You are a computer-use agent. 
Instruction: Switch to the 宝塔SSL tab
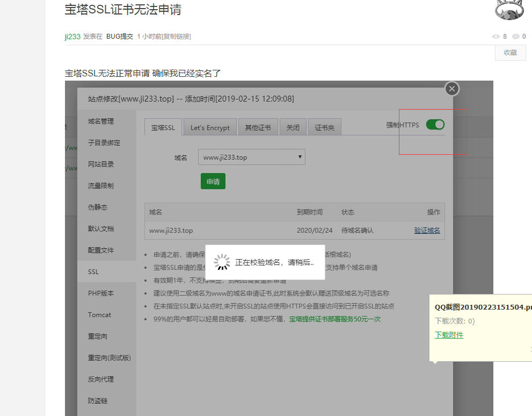point(163,127)
